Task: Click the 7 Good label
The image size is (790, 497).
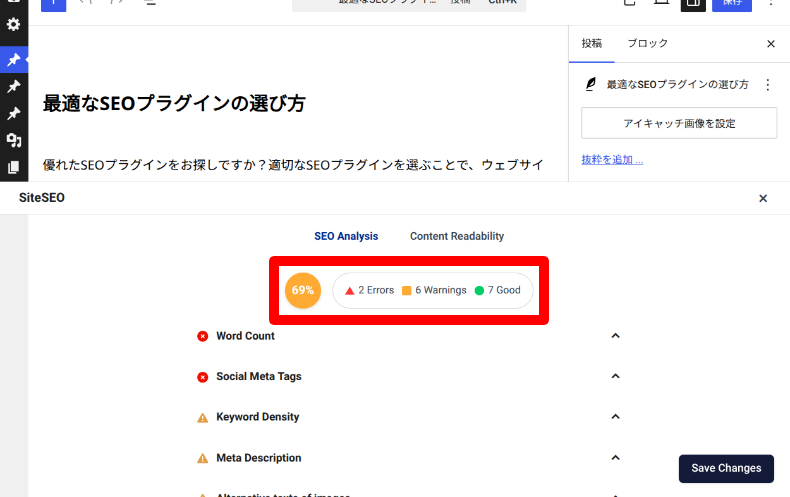Action: [504, 290]
